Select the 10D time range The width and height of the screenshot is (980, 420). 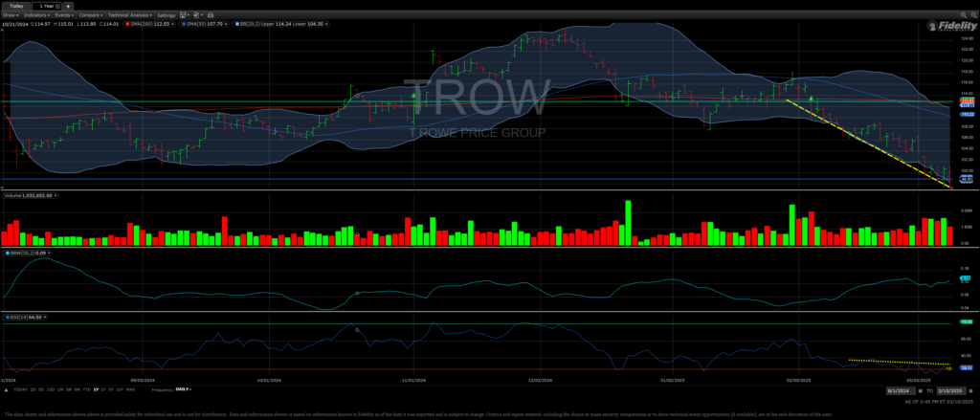(x=51, y=389)
